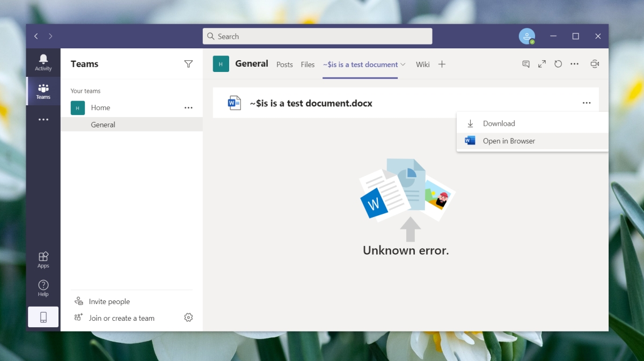The height and width of the screenshot is (361, 644).
Task: Open document more options ellipsis
Action: [x=587, y=103]
